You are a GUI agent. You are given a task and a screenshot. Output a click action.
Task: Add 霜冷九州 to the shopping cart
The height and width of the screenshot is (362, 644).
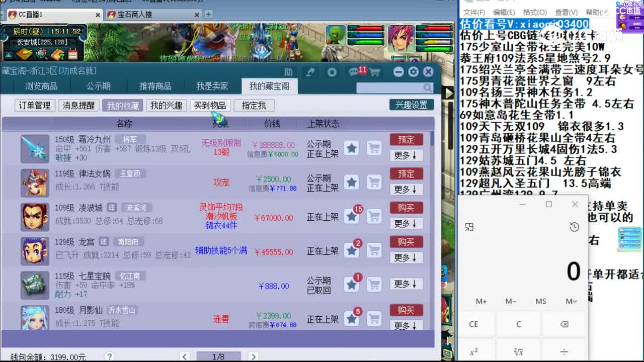pyautogui.click(x=374, y=148)
